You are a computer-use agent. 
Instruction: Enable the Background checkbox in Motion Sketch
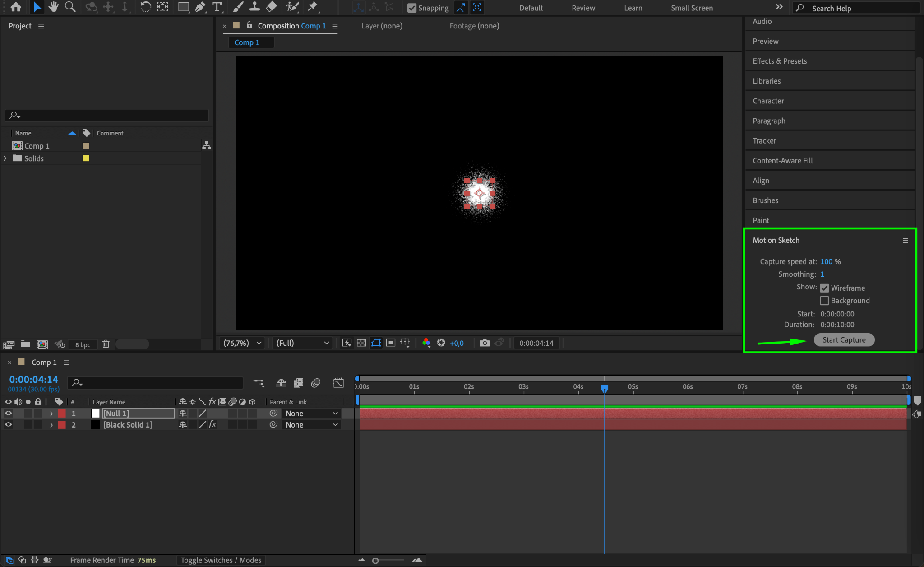point(824,301)
